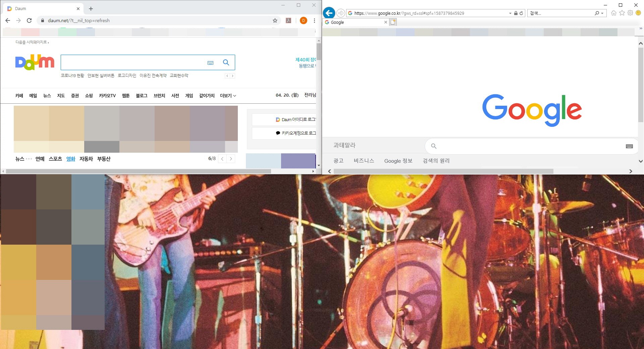Open the 메일 menu on Daum

pyautogui.click(x=33, y=96)
